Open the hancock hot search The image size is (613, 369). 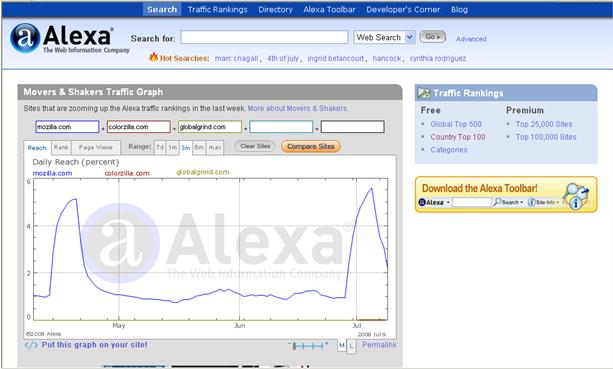(x=387, y=59)
